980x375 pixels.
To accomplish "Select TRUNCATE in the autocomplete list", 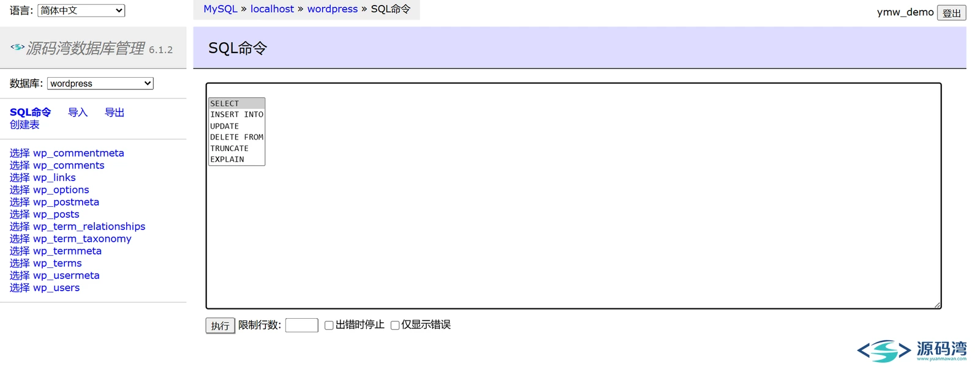I will pyautogui.click(x=236, y=148).
